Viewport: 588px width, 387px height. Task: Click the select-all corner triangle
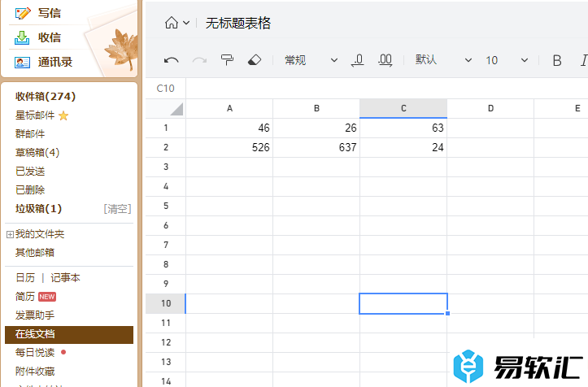176,109
